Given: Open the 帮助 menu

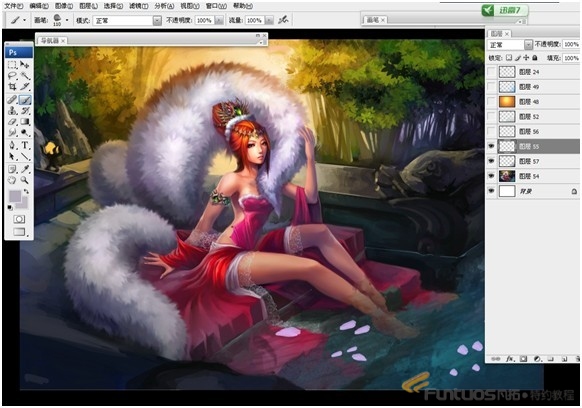Looking at the screenshot, I should [x=243, y=6].
